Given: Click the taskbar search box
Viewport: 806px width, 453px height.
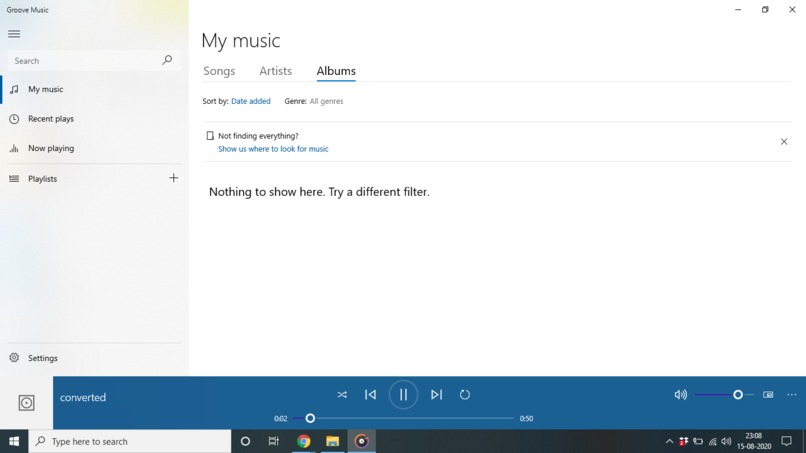Looking at the screenshot, I should tap(130, 441).
